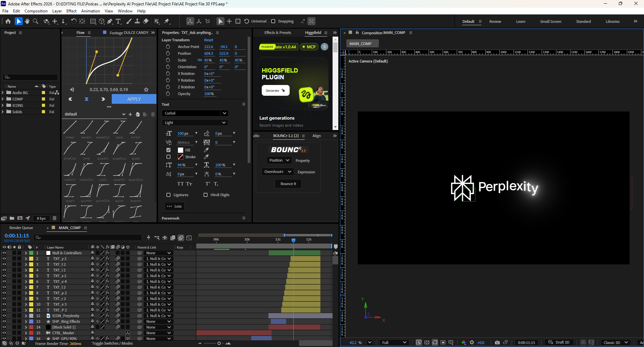
Task: Hide the Null & Controllers layer
Action: (x=4, y=253)
